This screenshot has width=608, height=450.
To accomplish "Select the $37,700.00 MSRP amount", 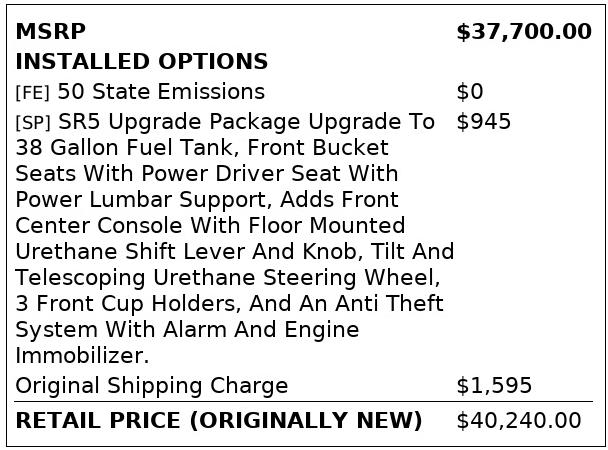I will [523, 32].
